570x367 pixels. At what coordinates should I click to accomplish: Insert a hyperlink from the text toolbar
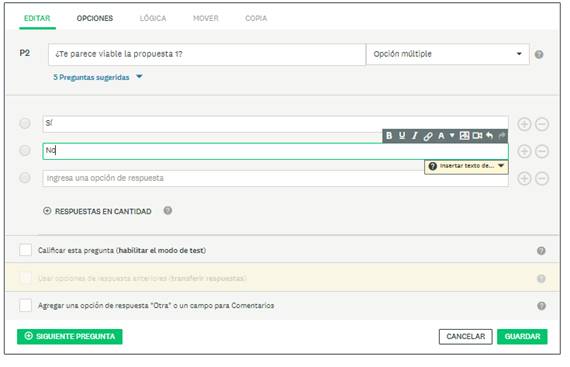coord(428,136)
